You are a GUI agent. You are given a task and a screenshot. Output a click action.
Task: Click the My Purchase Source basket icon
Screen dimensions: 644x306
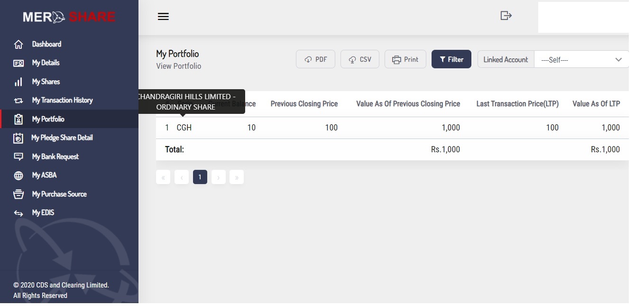pos(18,195)
